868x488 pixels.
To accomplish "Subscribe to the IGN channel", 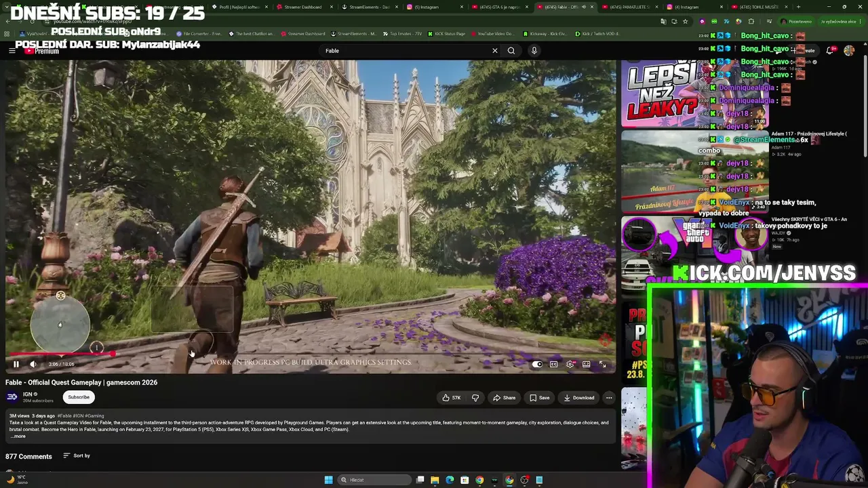I will 79,397.
